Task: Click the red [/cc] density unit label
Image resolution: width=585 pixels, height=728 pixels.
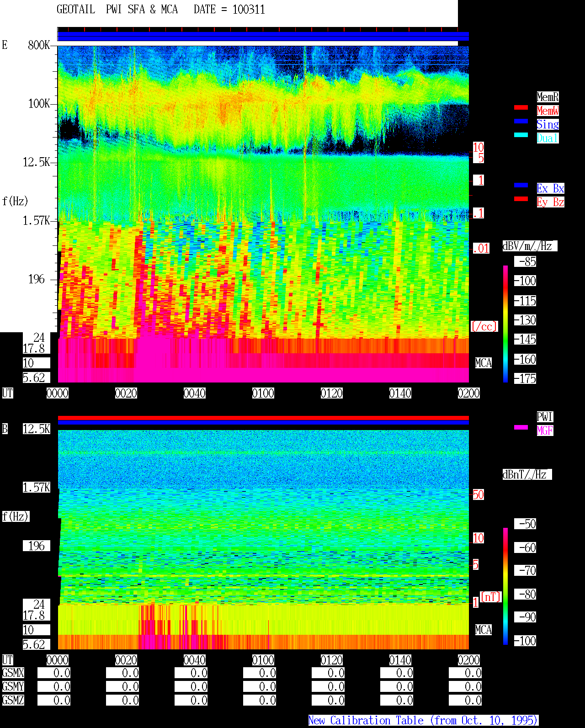Action: (484, 326)
